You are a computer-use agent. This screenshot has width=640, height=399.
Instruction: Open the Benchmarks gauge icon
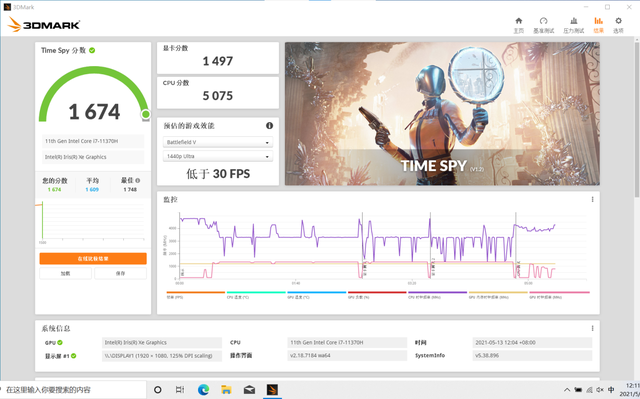(x=543, y=24)
